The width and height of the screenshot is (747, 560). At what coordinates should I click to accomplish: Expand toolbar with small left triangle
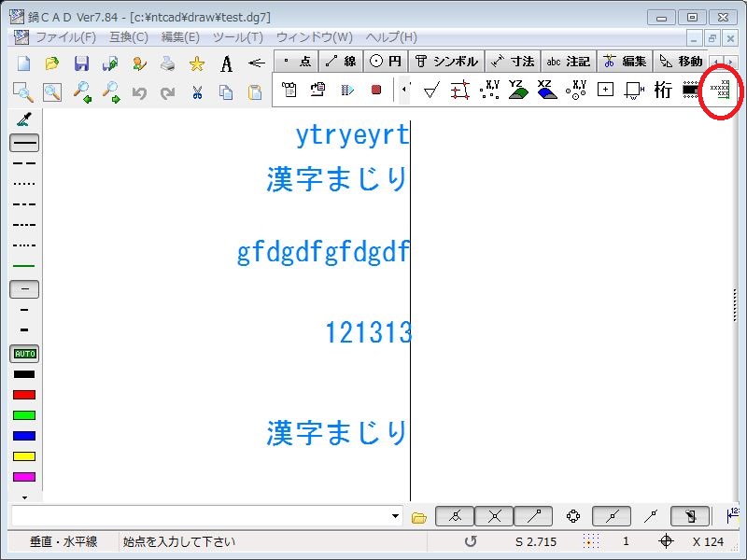(404, 89)
